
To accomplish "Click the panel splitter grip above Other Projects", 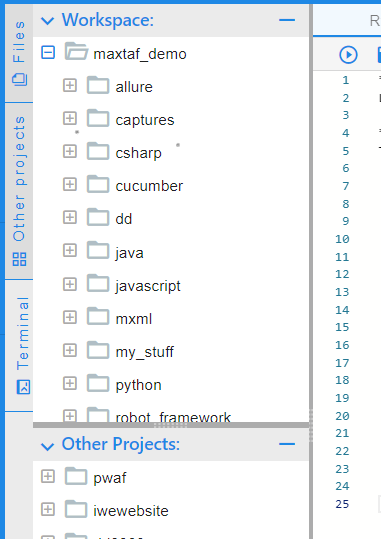I will (171, 425).
